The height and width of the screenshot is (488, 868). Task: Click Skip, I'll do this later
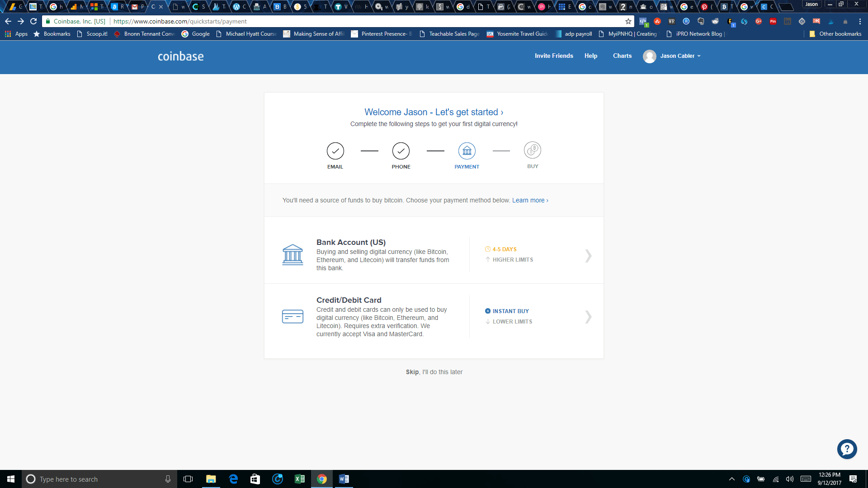(x=434, y=372)
